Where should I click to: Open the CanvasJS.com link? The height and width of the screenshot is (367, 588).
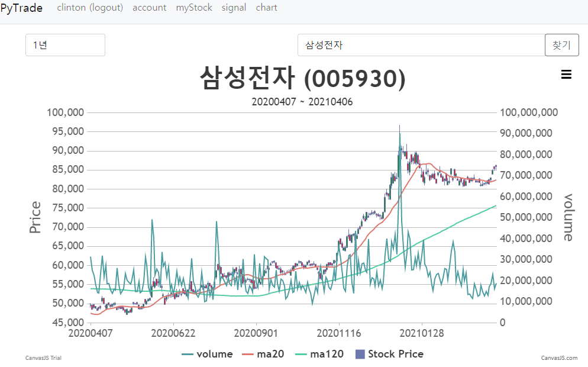tap(559, 358)
